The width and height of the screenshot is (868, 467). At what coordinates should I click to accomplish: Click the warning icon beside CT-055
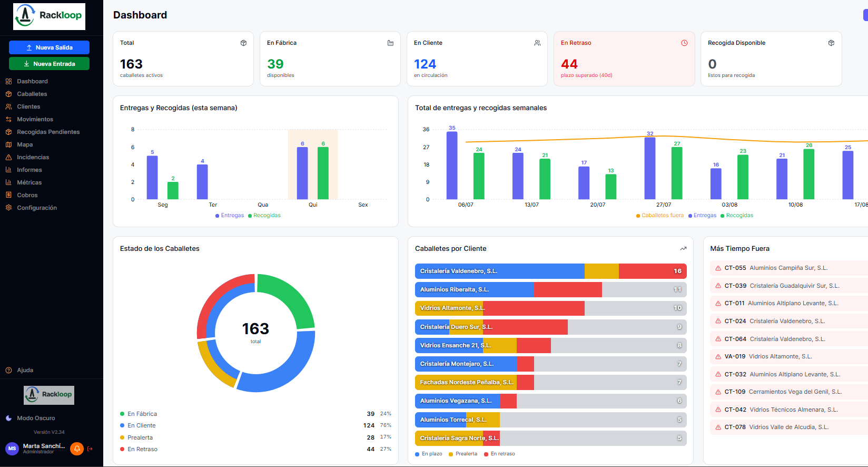pos(718,268)
